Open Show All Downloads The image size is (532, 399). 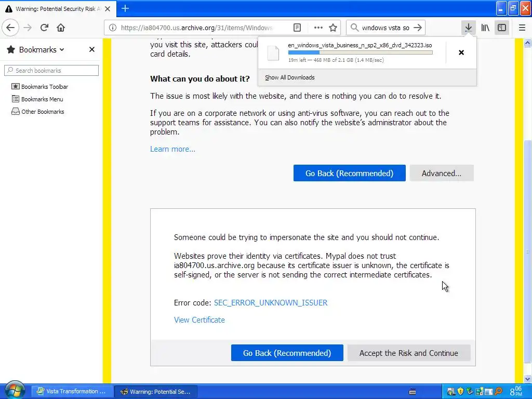click(x=290, y=77)
